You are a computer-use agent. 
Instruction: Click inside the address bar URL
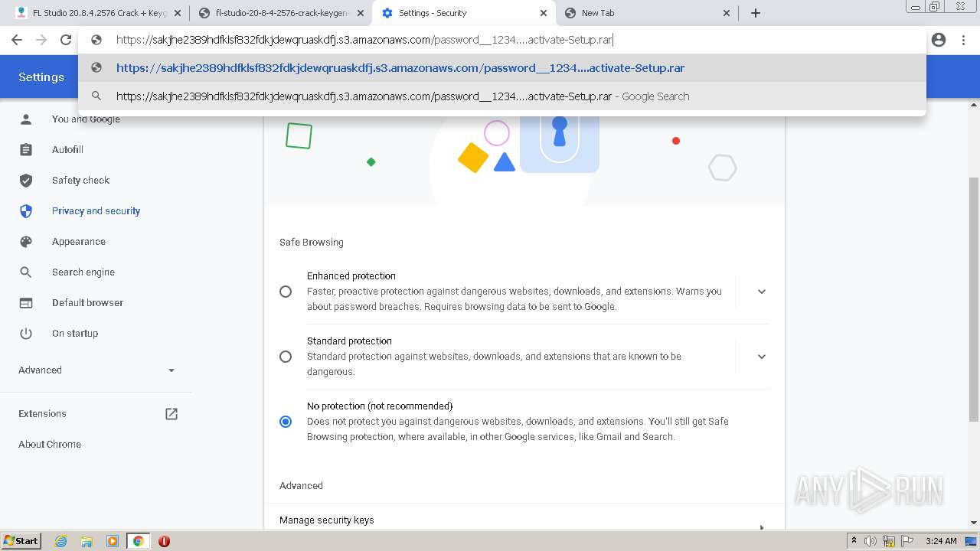[x=364, y=40]
